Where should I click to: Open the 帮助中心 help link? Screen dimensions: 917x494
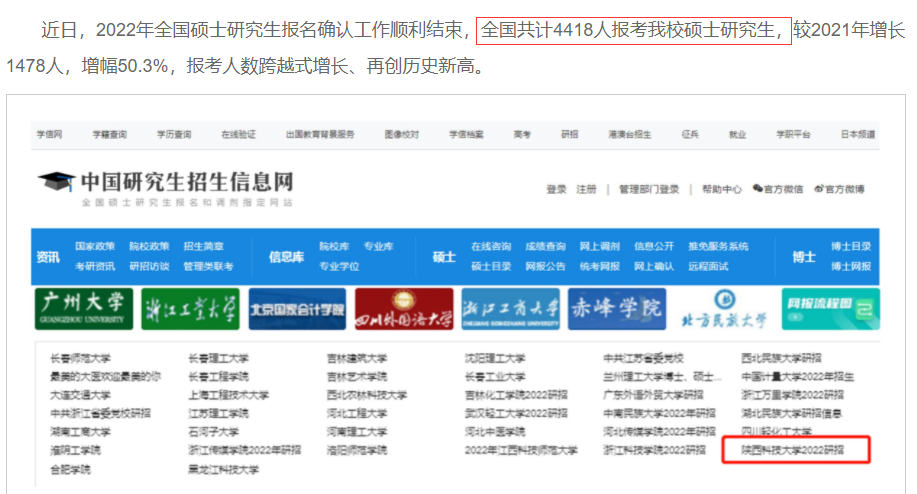[x=722, y=189]
